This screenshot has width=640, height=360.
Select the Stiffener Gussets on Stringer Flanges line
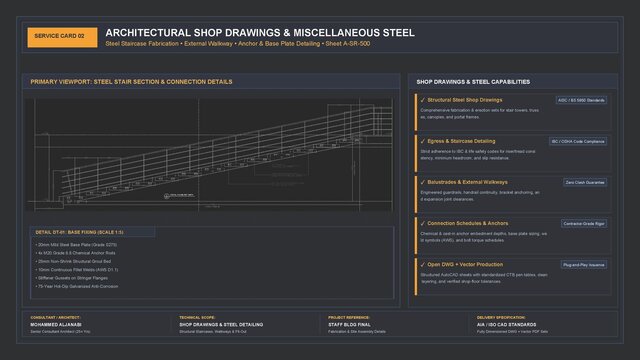(x=72, y=278)
